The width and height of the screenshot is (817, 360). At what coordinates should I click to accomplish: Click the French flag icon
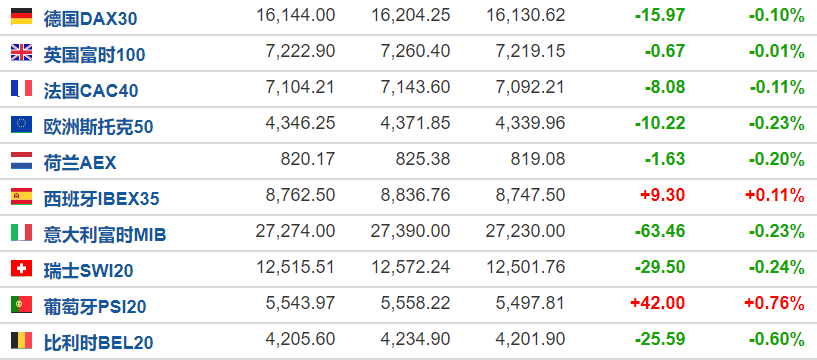21,89
